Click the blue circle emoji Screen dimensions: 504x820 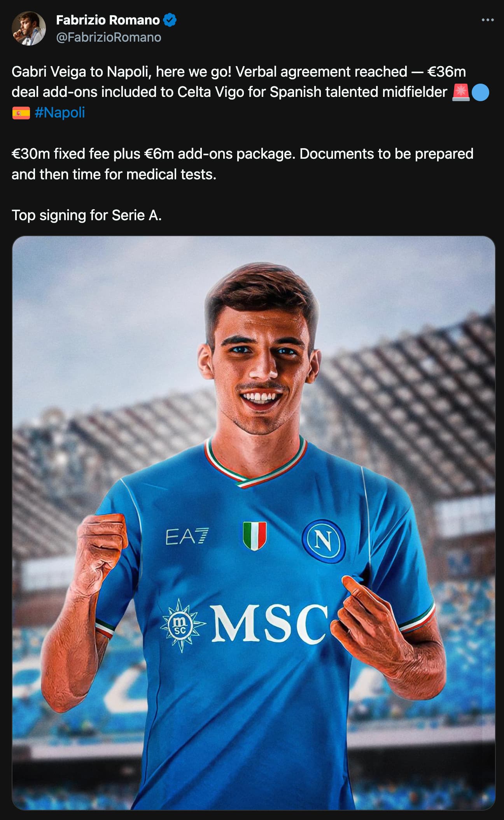point(480,93)
